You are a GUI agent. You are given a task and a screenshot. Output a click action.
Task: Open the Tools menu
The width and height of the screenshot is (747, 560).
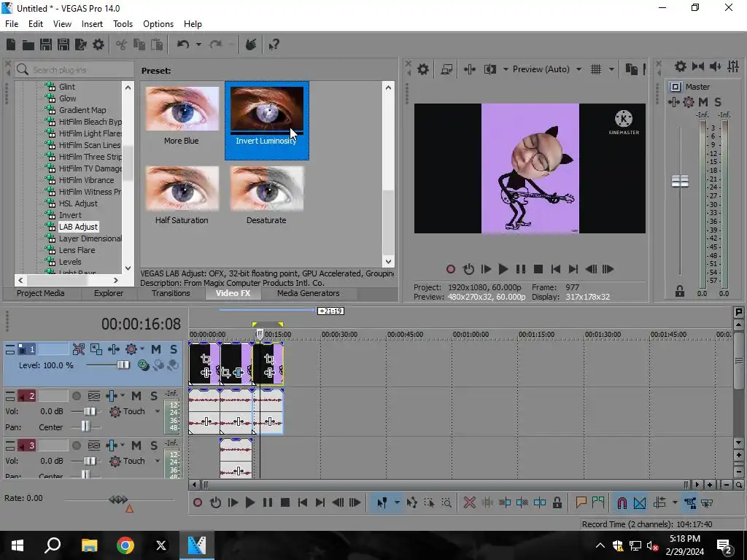(x=123, y=24)
